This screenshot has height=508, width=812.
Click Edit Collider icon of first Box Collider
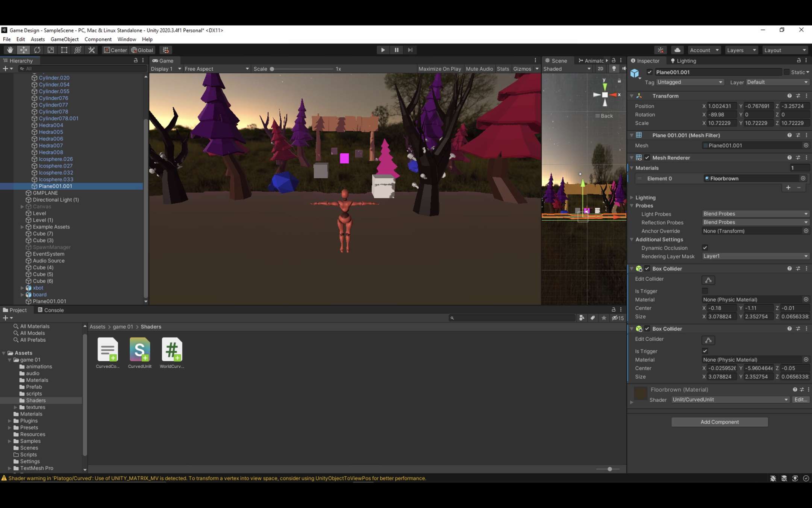[x=708, y=280]
